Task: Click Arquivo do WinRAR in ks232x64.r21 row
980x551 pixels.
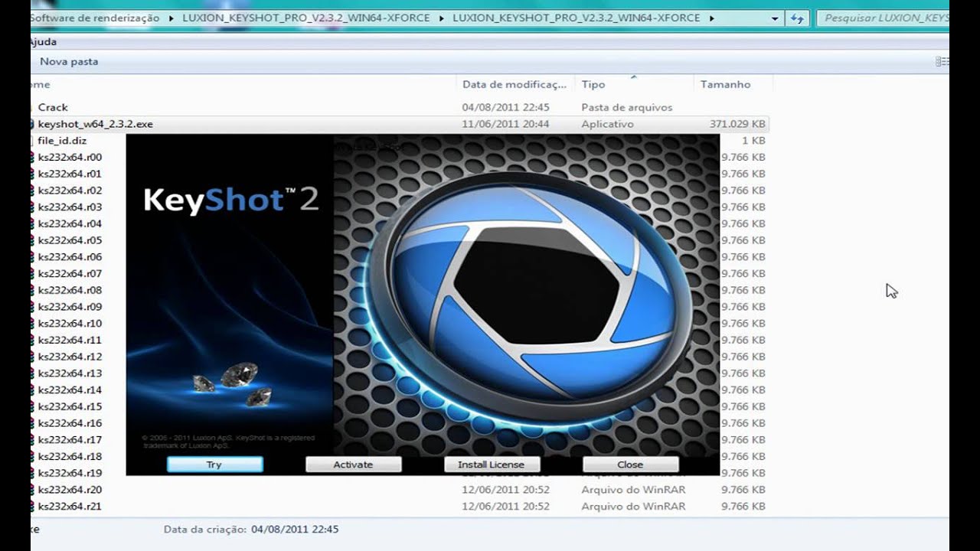Action: point(633,507)
